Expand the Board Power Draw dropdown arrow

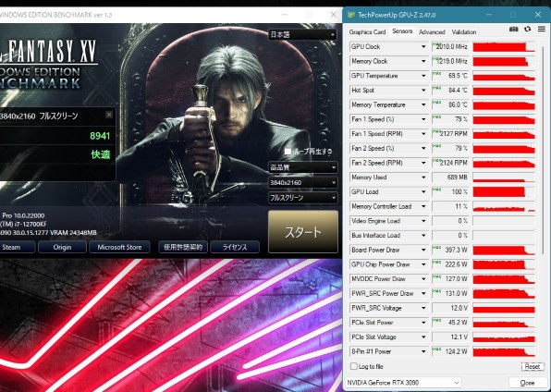click(x=423, y=250)
